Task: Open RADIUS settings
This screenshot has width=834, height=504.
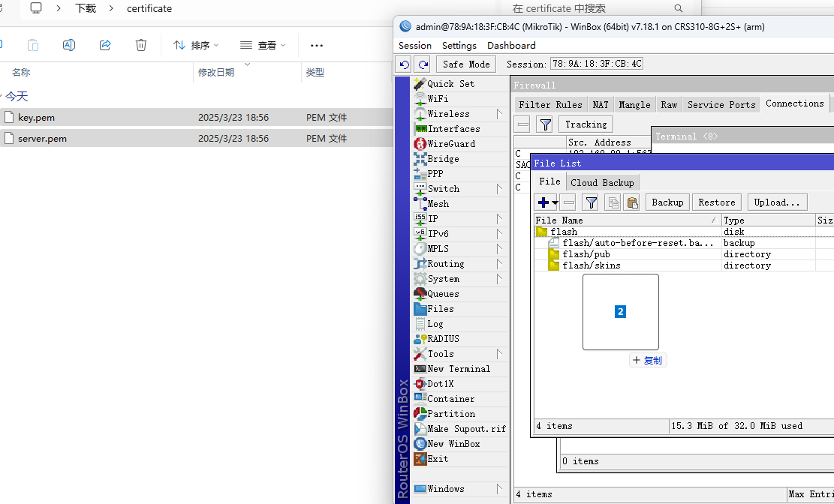Action: point(461,339)
